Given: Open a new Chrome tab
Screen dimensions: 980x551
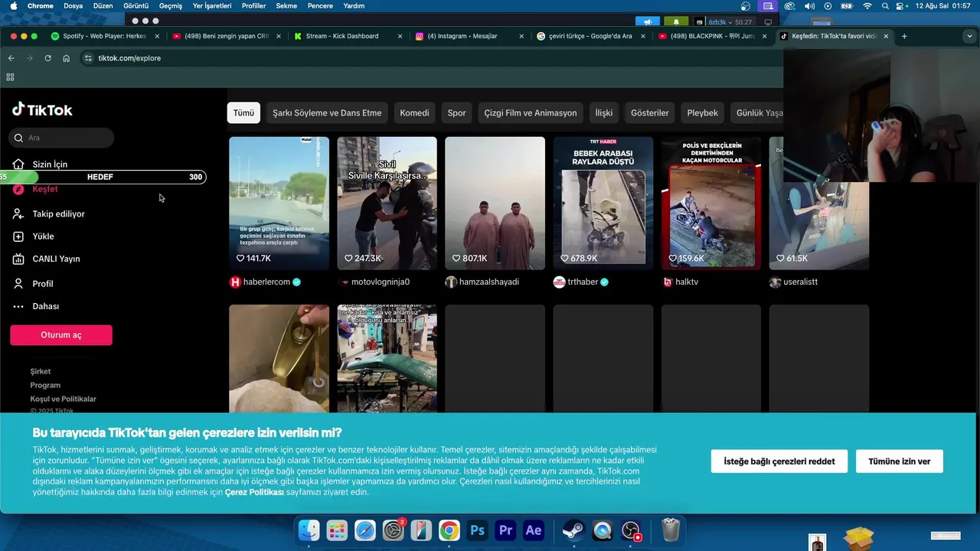Looking at the screenshot, I should coord(904,36).
